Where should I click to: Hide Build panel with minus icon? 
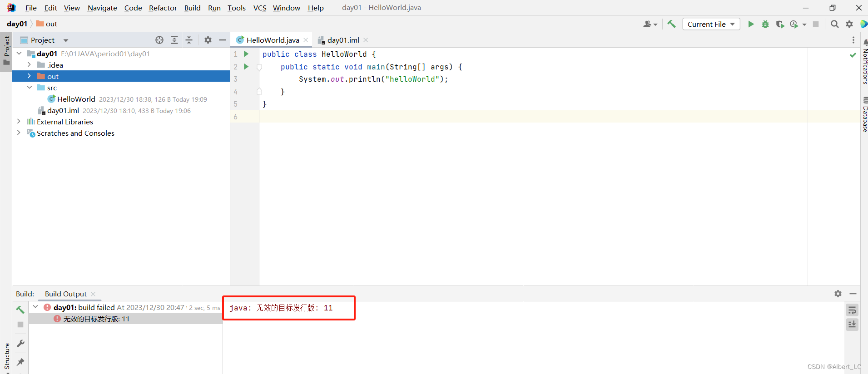pos(853,294)
